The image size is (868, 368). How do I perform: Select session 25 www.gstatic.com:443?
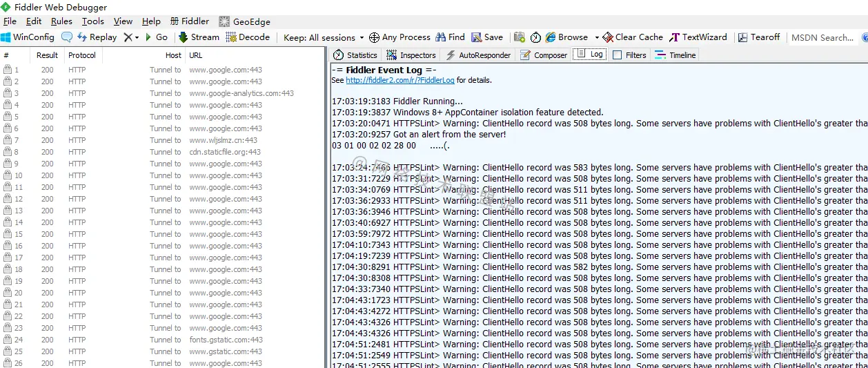[163, 351]
